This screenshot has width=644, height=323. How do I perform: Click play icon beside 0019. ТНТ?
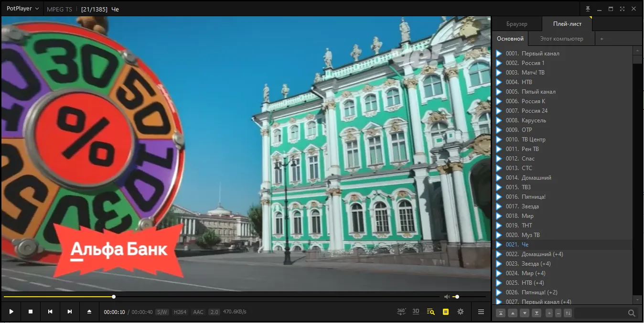(x=499, y=226)
